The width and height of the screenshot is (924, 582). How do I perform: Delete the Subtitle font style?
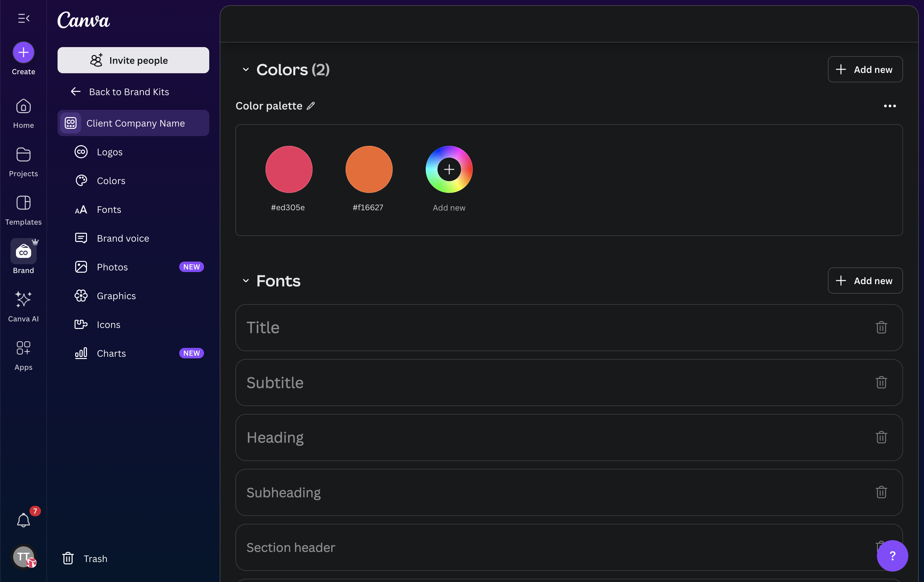pyautogui.click(x=881, y=382)
